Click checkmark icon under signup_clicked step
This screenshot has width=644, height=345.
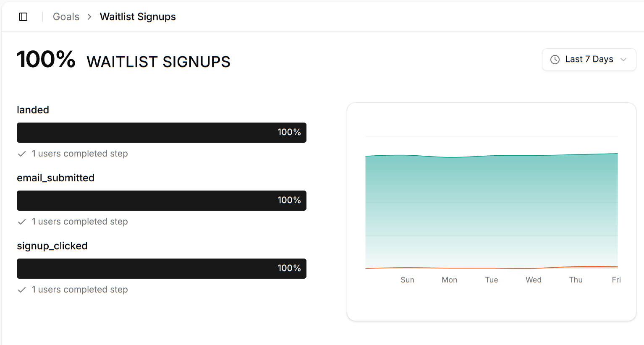22,290
